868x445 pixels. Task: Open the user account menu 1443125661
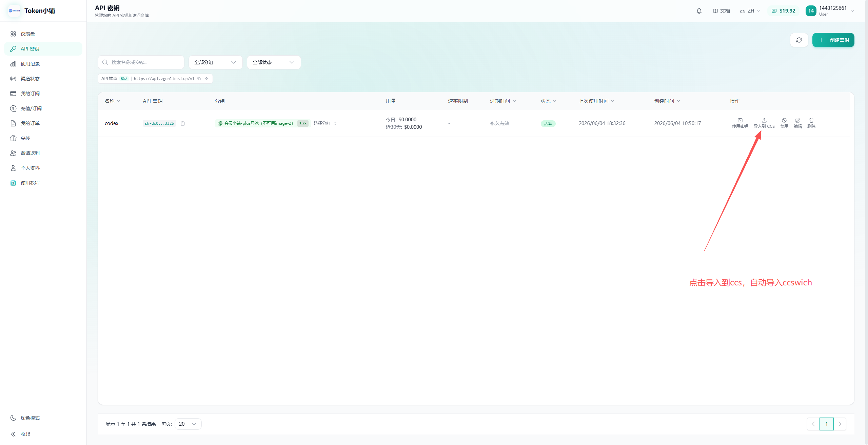click(x=830, y=11)
